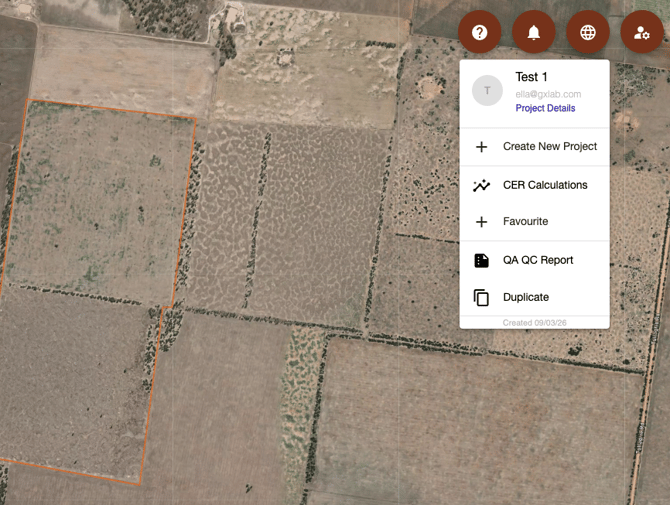Open QA QC Report menu entry
Image resolution: width=670 pixels, height=505 pixels.
coord(538,260)
